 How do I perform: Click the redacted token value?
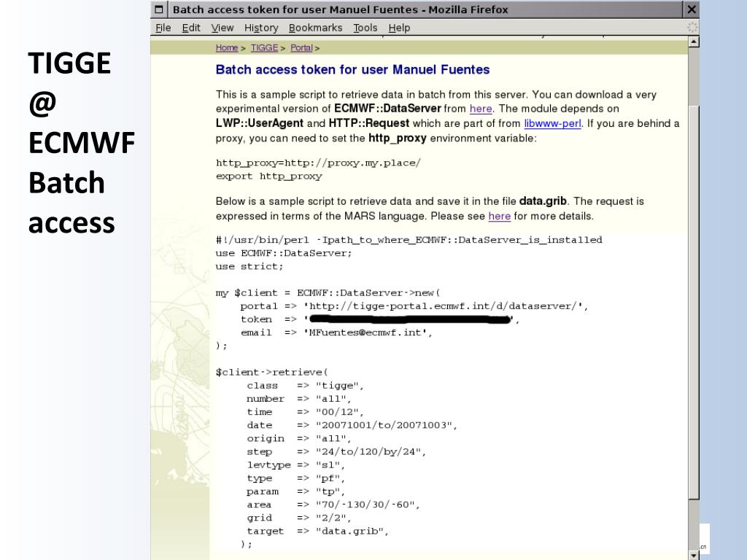[410, 319]
